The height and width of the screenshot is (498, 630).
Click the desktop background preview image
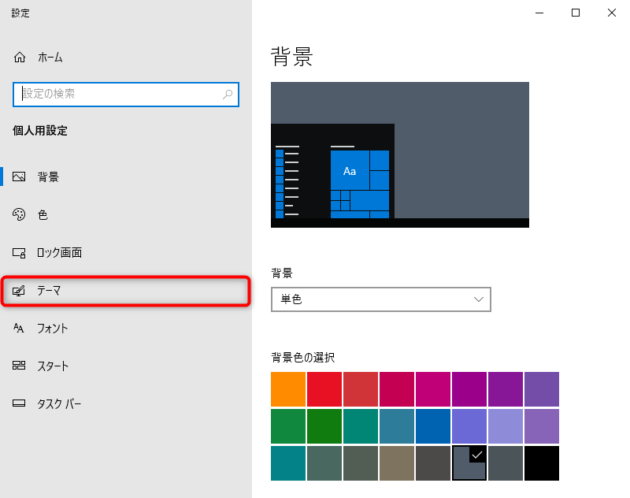pyautogui.click(x=400, y=155)
